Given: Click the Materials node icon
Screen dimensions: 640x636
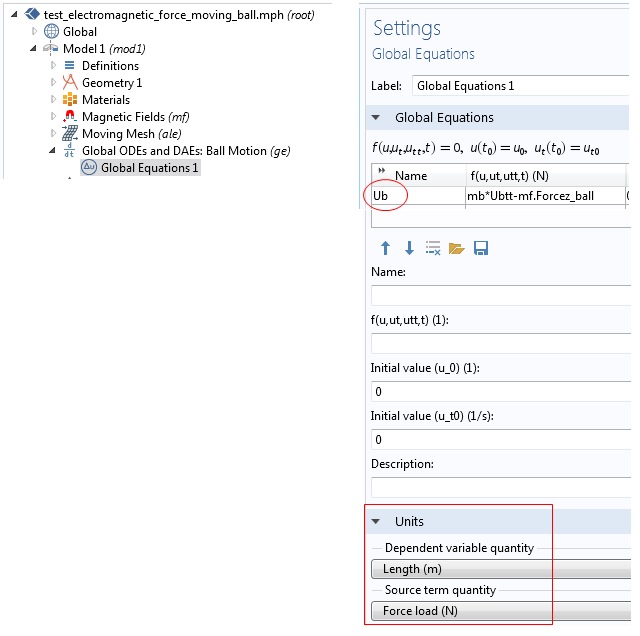Looking at the screenshot, I should point(70,100).
